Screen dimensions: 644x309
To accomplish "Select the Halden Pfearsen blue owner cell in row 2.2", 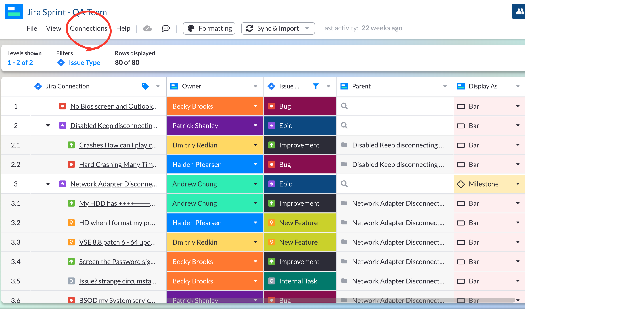I will pyautogui.click(x=215, y=164).
